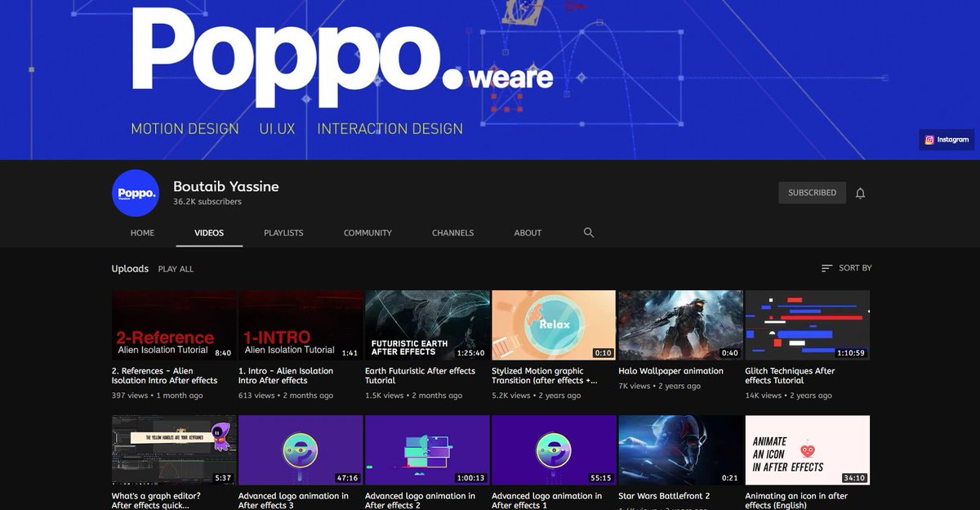Click the Poppo channel avatar
The height and width of the screenshot is (510, 980).
point(136,193)
